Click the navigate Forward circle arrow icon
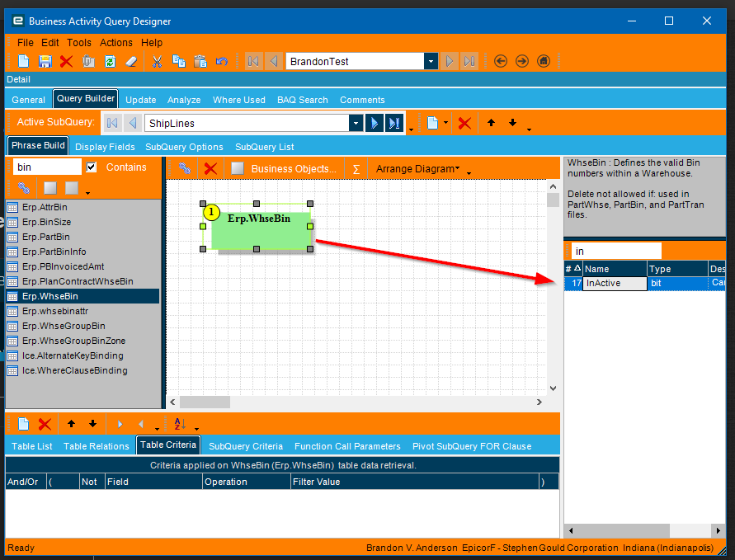Image resolution: width=735 pixels, height=560 pixels. pyautogui.click(x=521, y=61)
